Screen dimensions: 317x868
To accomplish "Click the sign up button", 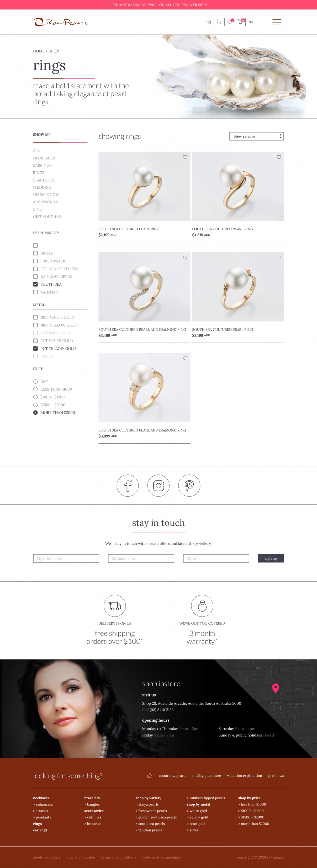I will pos(271,558).
